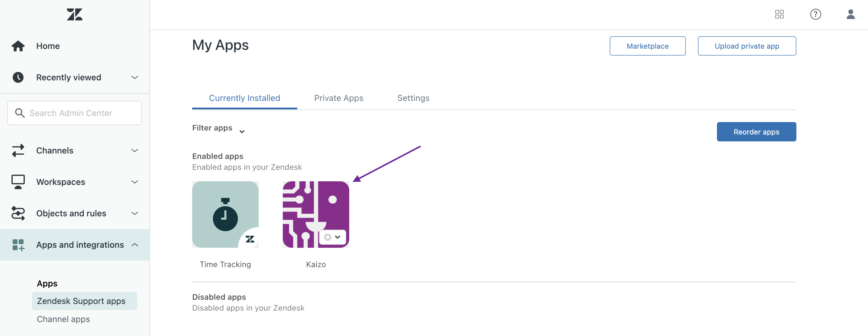This screenshot has width=868, height=336.
Task: Select Channel apps in sidebar
Action: click(x=63, y=319)
